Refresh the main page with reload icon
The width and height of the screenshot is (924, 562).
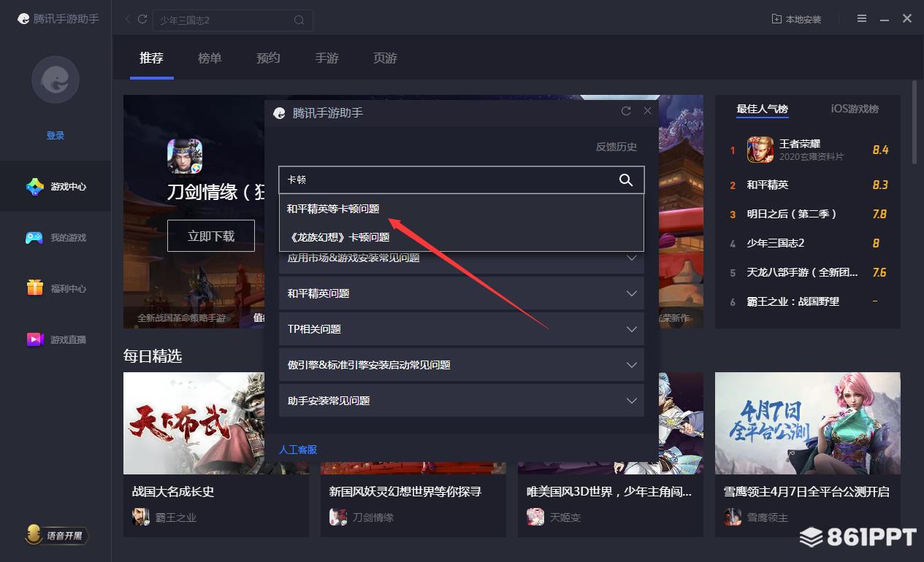point(142,19)
